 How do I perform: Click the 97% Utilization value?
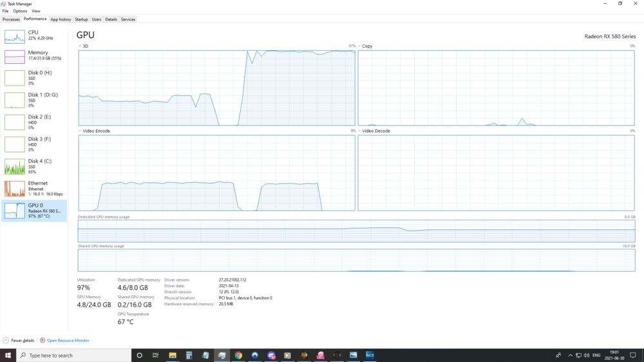coord(83,288)
